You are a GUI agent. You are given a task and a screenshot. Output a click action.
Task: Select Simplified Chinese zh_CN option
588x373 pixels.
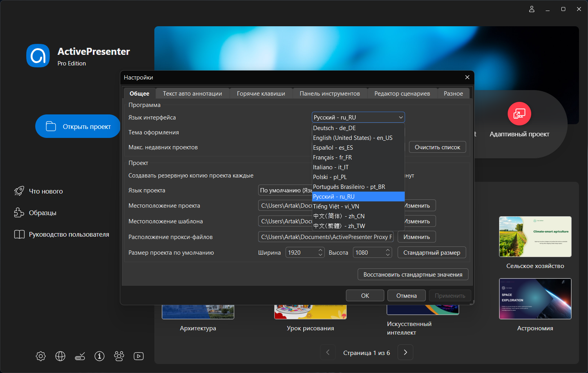(358, 216)
